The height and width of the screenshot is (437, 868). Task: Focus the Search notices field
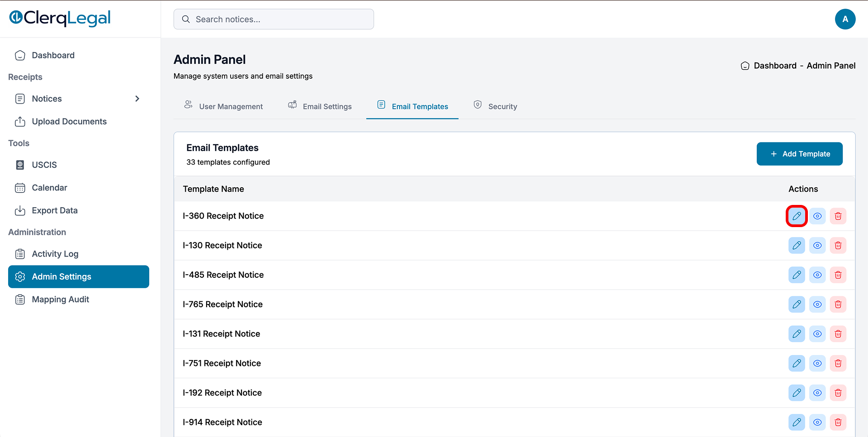coord(274,19)
